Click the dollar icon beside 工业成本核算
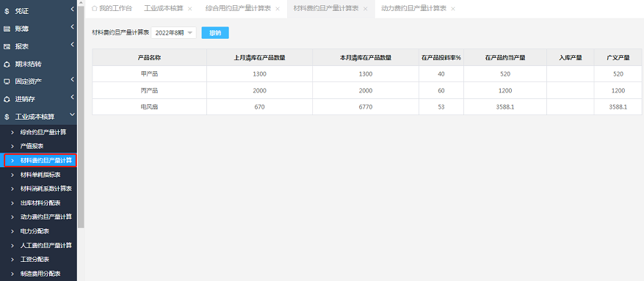 [x=7, y=117]
